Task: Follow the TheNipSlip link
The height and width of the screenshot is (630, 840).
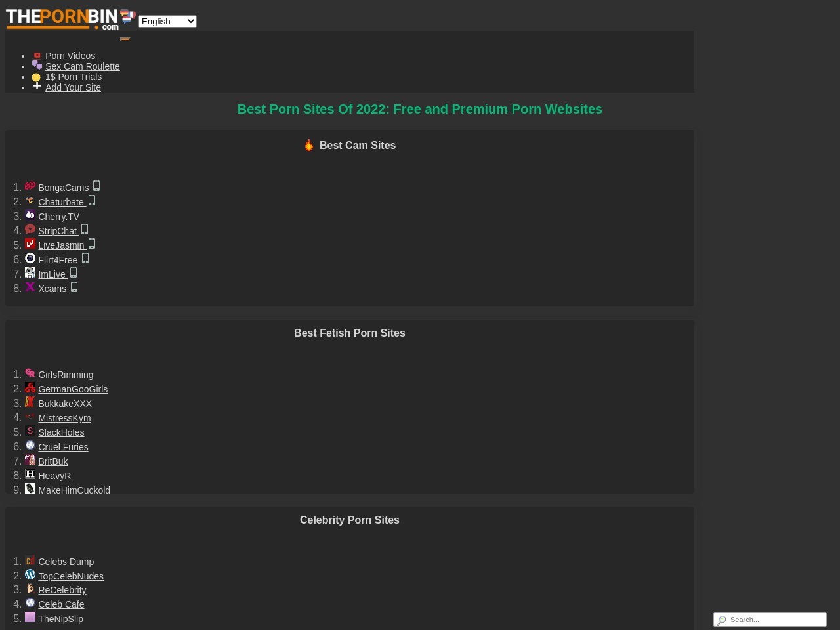Action: coord(60,619)
